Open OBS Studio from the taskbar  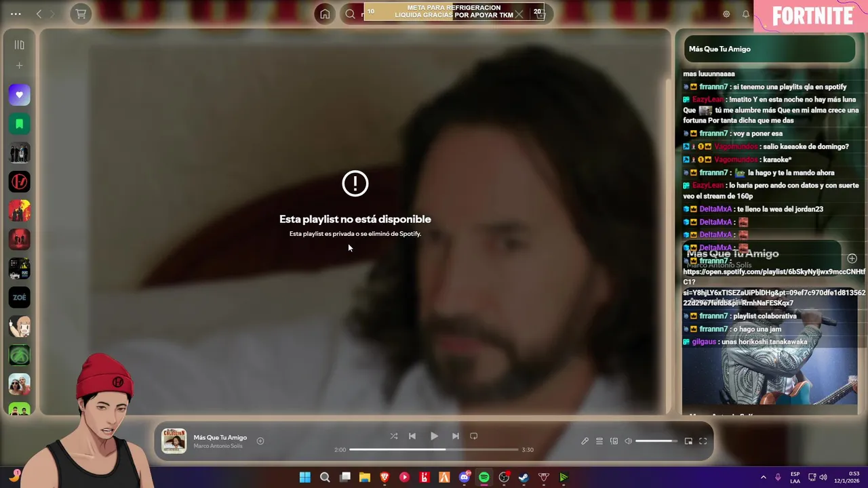[x=504, y=477]
